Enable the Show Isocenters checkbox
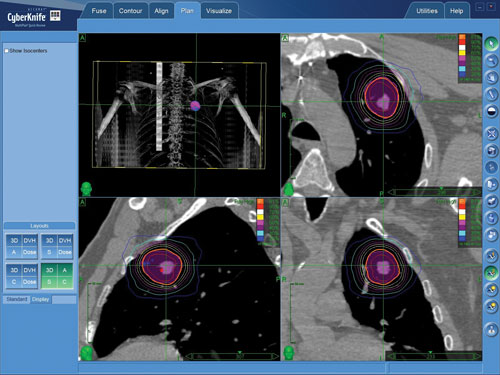Image resolution: width=500 pixels, height=375 pixels. point(6,51)
